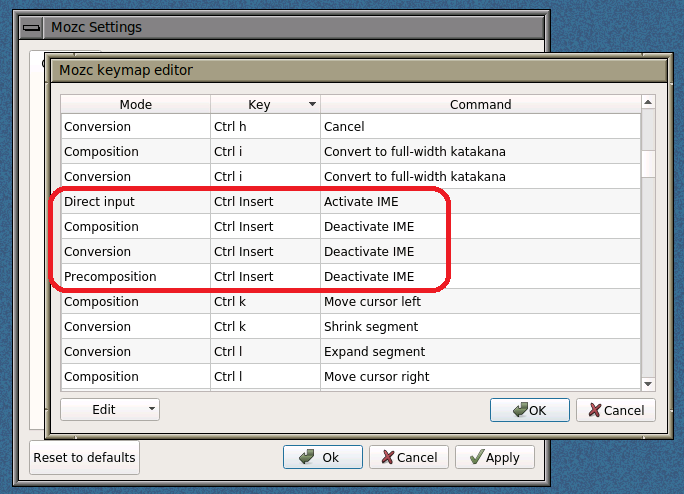The height and width of the screenshot is (494, 684).
Task: Sort by the Mode column header
Action: coord(136,104)
